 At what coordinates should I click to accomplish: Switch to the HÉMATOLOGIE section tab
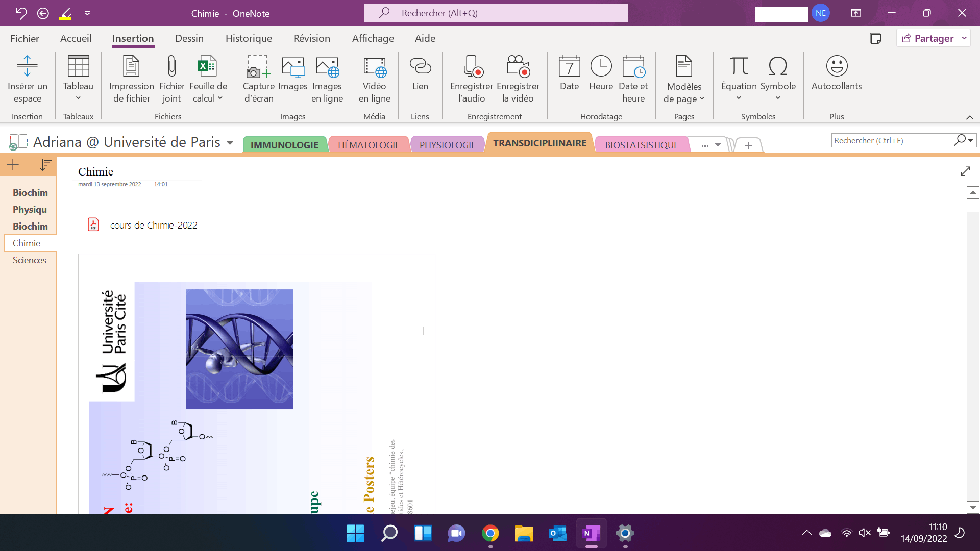click(x=369, y=145)
